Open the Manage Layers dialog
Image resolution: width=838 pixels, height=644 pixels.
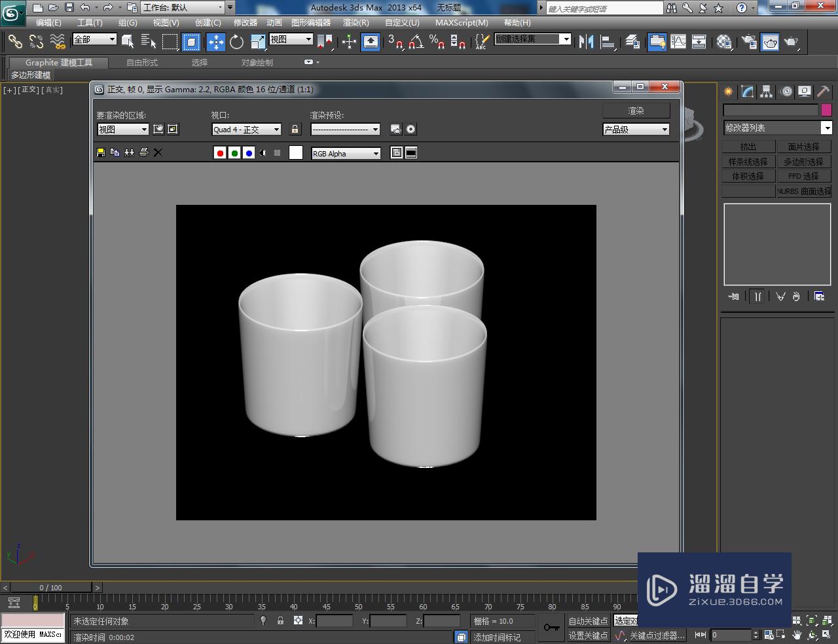coord(632,42)
